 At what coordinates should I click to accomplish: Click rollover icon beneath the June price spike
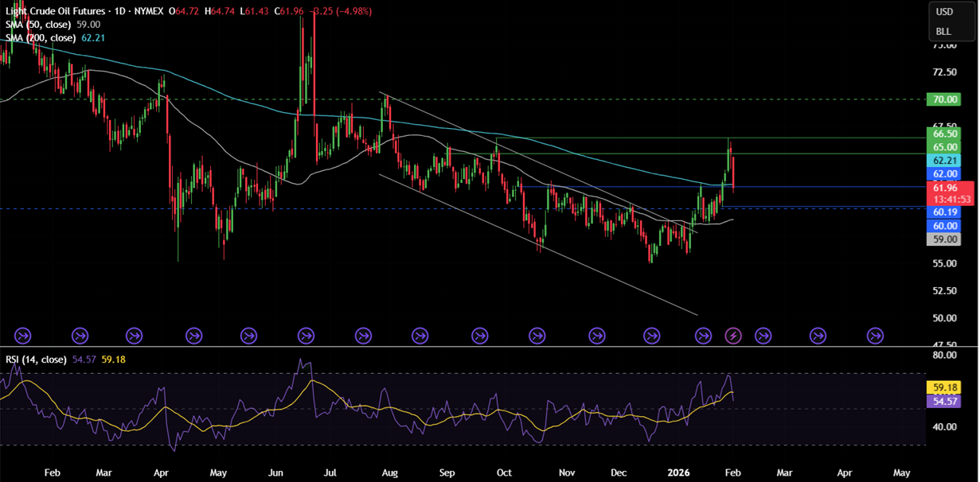tap(306, 336)
